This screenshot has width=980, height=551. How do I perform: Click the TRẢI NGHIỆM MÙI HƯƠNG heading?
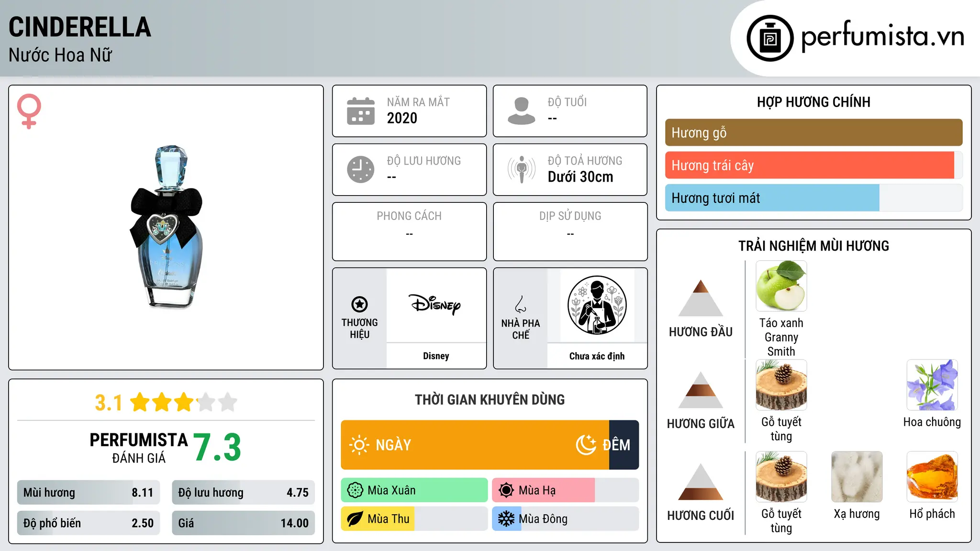coord(813,246)
